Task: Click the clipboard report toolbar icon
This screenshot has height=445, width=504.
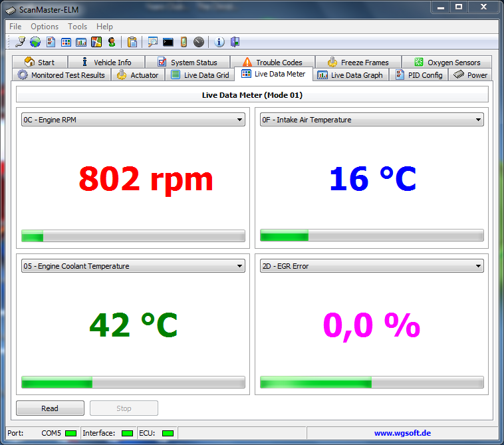Action: point(132,42)
